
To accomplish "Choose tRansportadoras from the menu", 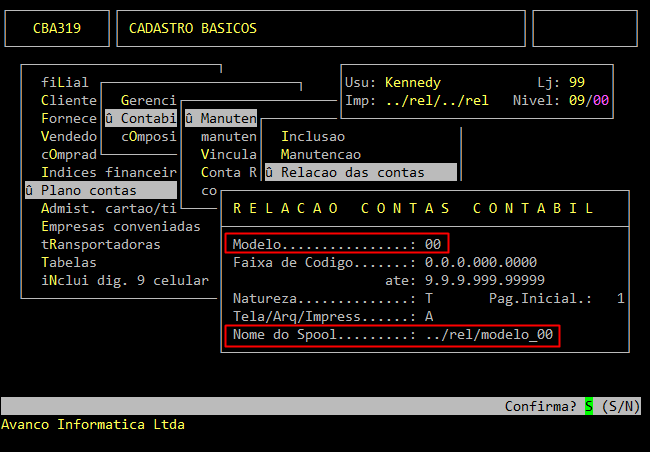I will pos(100,244).
